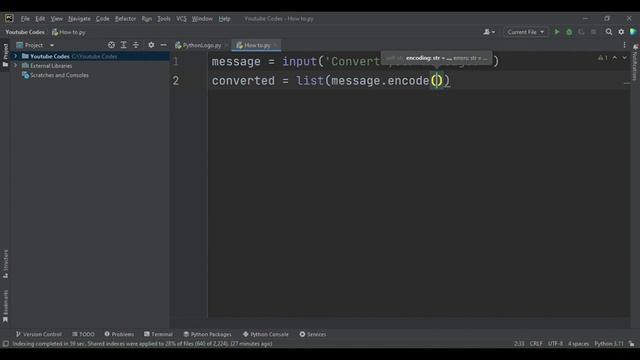Select External Libraries tree node
This screenshot has width=640, height=360.
point(47,66)
